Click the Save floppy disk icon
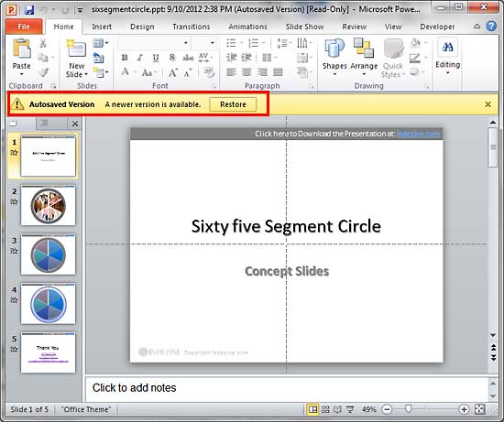This screenshot has width=504, height=422. (29, 9)
